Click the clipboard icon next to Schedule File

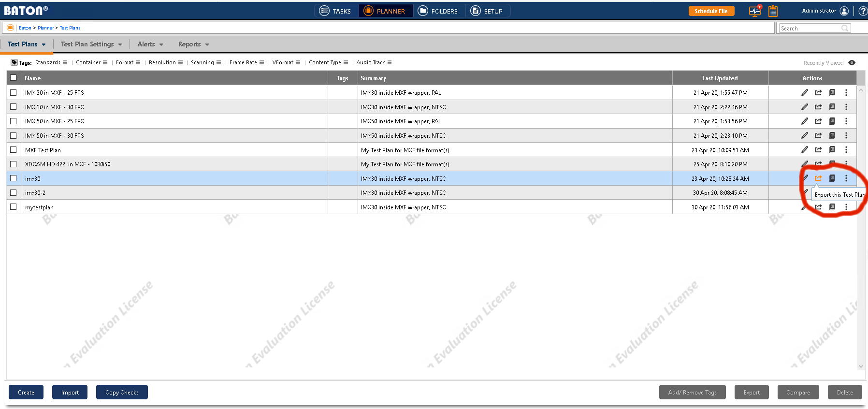coord(773,11)
